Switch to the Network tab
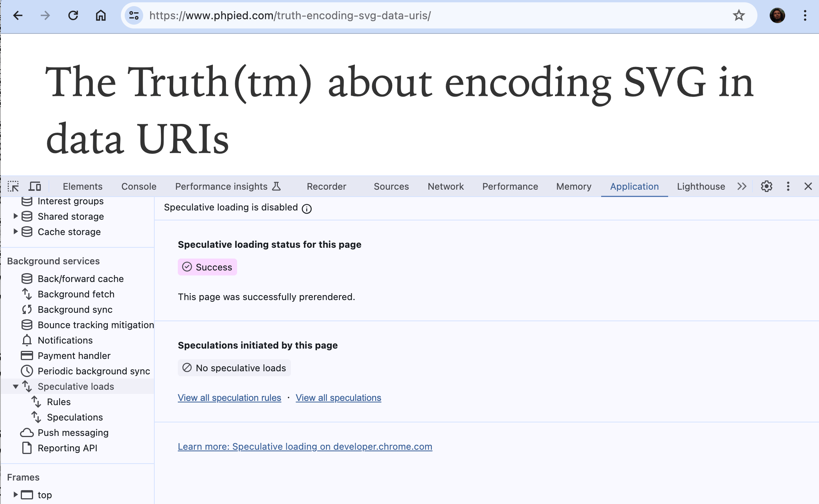Viewport: 819px width, 504px height. (x=446, y=187)
